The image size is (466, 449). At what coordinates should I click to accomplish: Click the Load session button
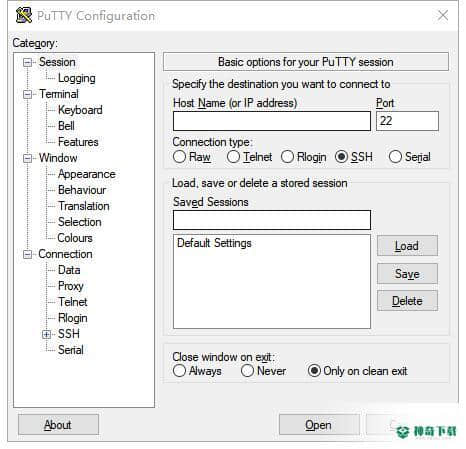pos(407,246)
